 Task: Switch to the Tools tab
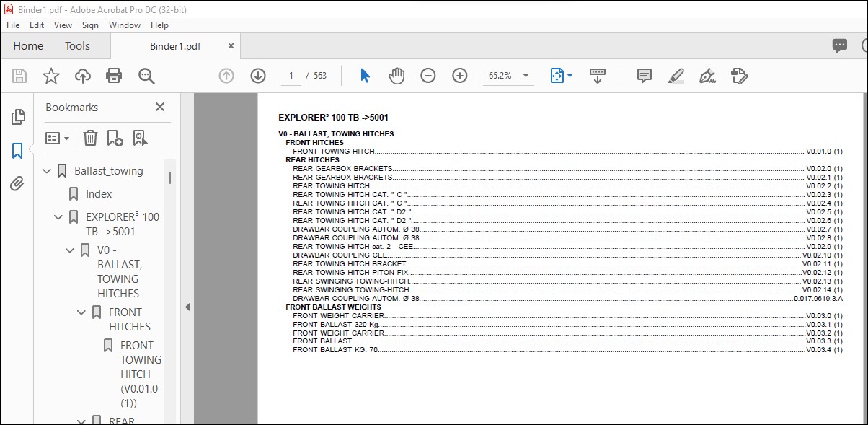coord(77,46)
